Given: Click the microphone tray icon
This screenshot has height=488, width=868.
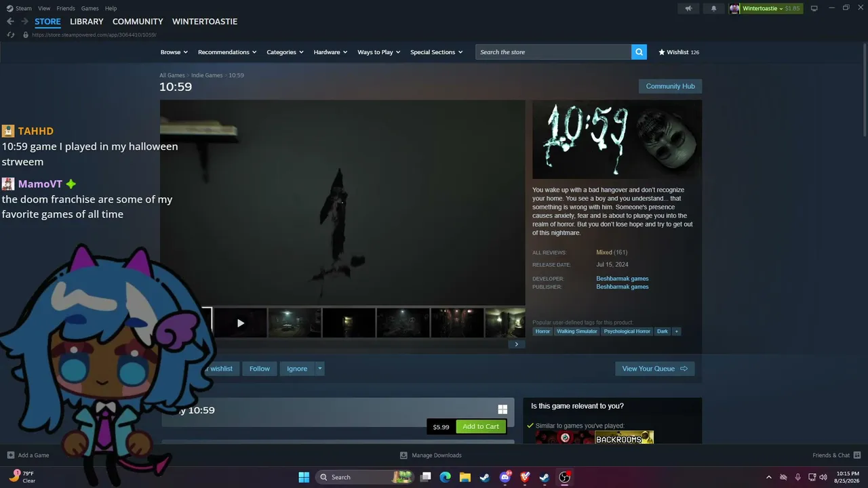Looking at the screenshot, I should click(797, 477).
